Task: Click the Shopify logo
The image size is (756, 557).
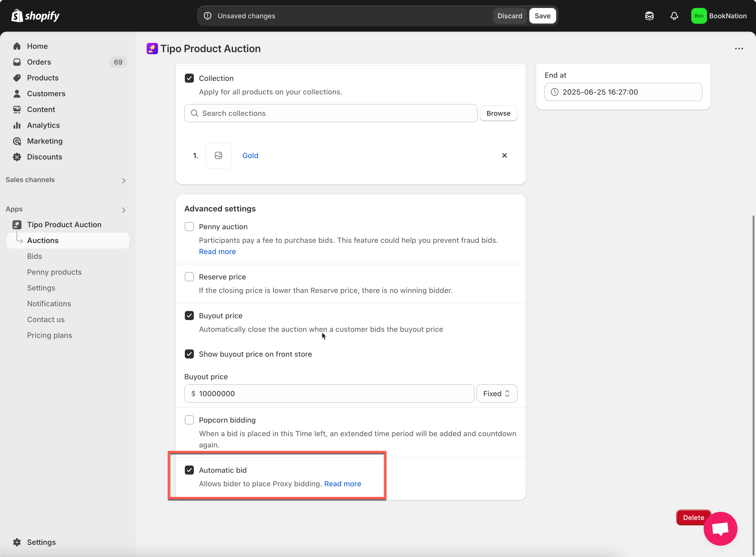Action: [35, 16]
